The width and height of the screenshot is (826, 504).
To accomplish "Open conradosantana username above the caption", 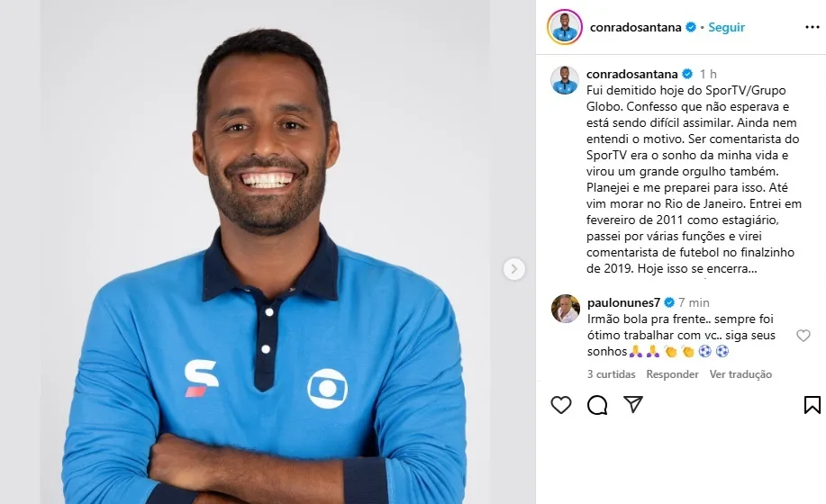I will click(632, 74).
